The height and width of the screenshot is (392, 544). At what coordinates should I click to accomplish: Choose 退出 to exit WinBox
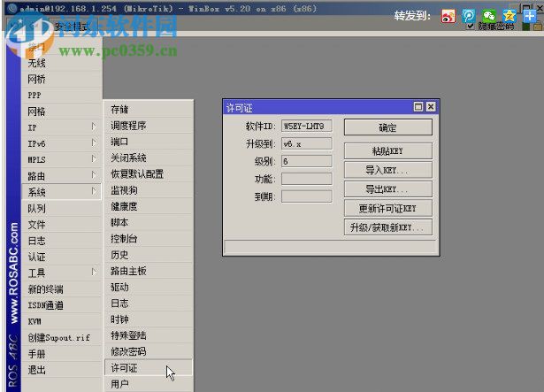coord(61,370)
